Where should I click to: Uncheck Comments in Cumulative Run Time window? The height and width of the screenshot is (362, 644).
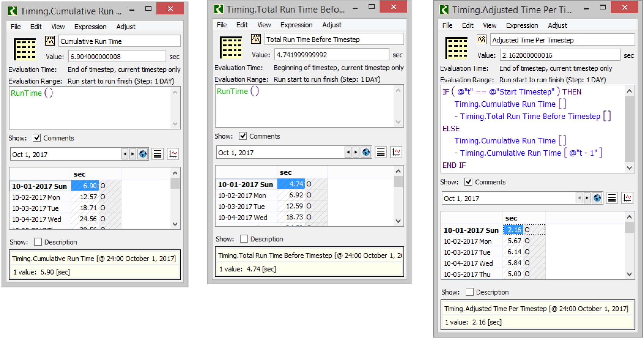37,138
